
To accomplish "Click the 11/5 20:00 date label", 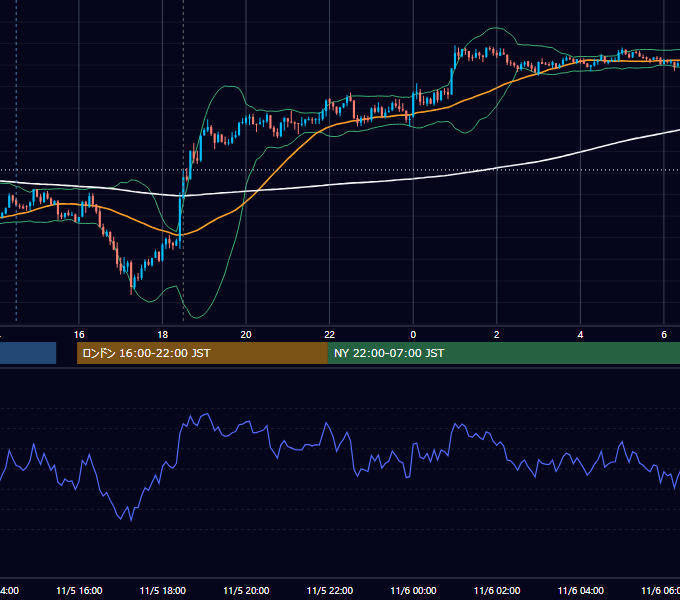I will [x=246, y=591].
